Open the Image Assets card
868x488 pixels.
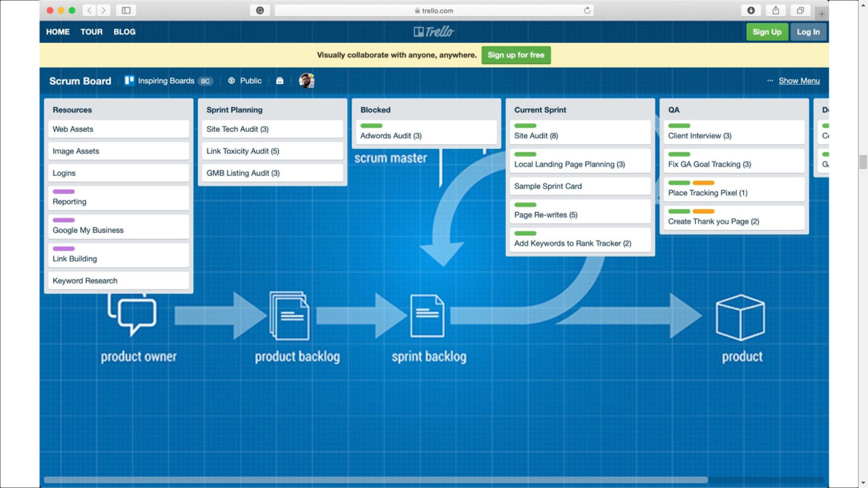pyautogui.click(x=119, y=151)
